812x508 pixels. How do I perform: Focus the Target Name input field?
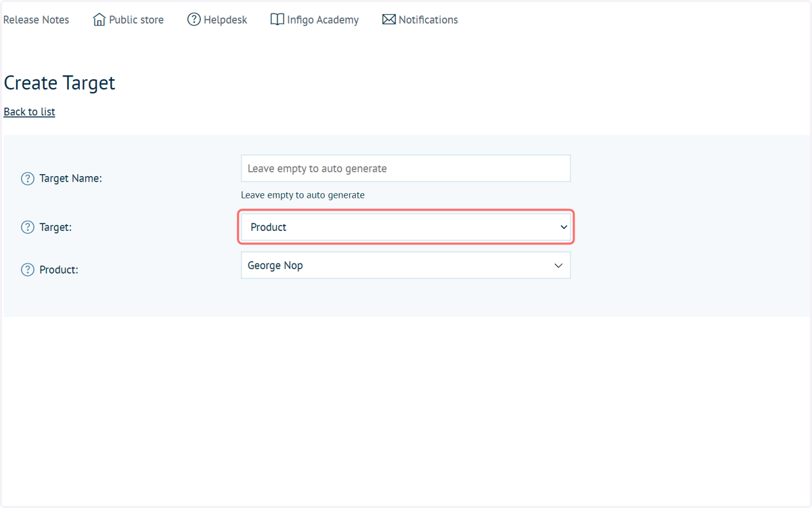tap(406, 169)
